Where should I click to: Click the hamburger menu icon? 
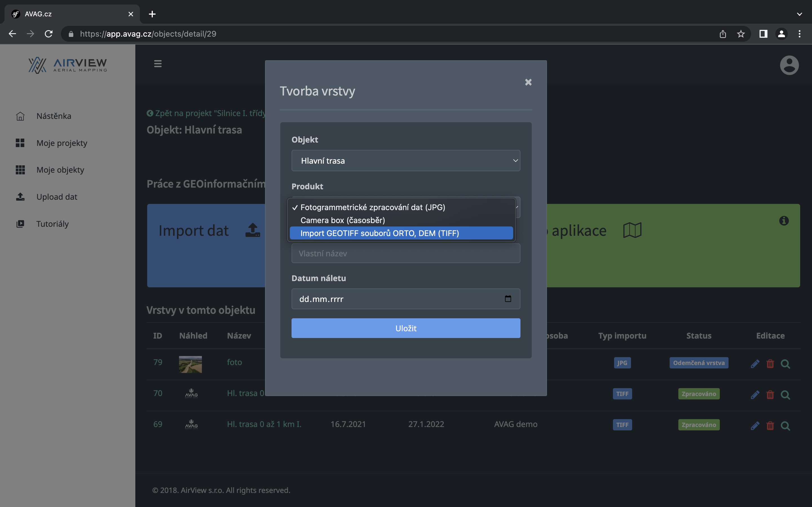click(158, 64)
